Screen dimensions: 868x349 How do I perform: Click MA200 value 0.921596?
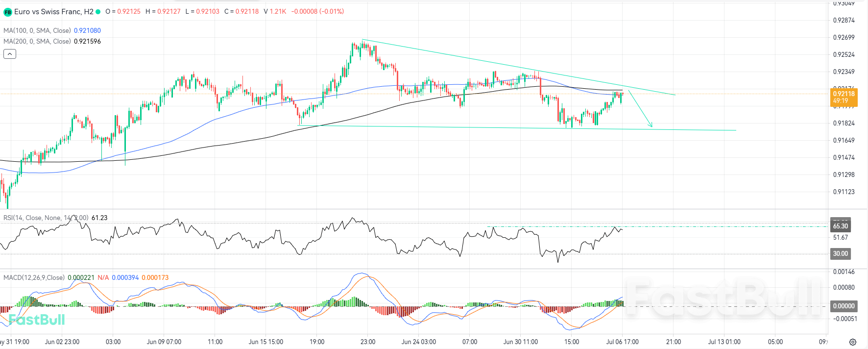click(87, 41)
